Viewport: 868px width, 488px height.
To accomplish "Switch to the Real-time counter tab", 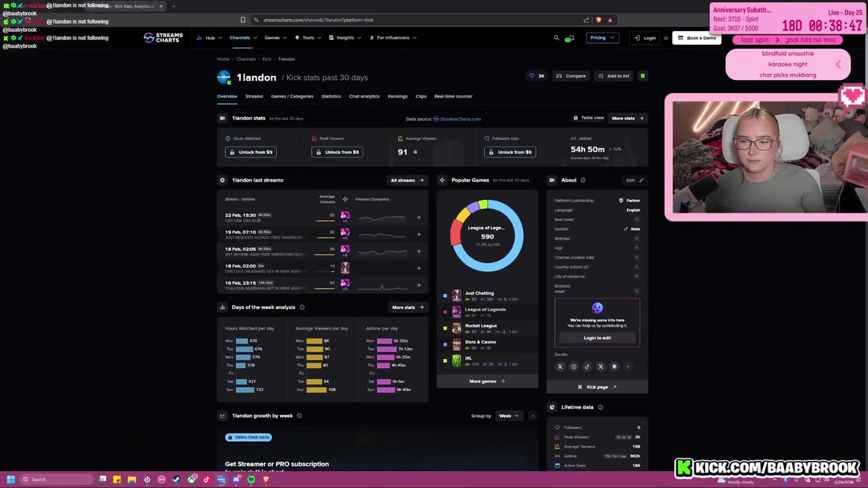I will [x=453, y=96].
